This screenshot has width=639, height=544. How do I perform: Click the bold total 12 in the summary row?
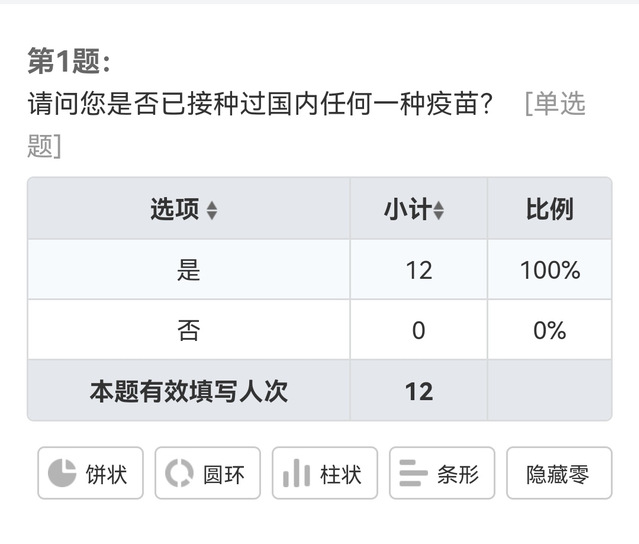pos(418,391)
